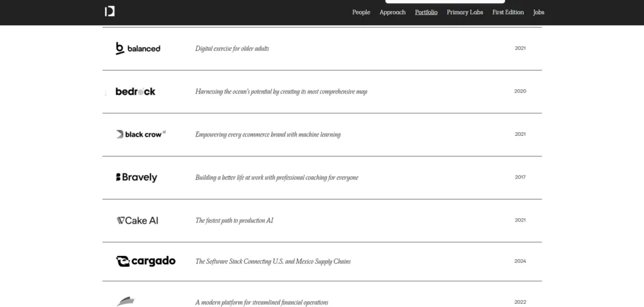Screen dimensions: 644x307
Task: Select 'The fastest path to production AI' text
Action: coord(234,221)
